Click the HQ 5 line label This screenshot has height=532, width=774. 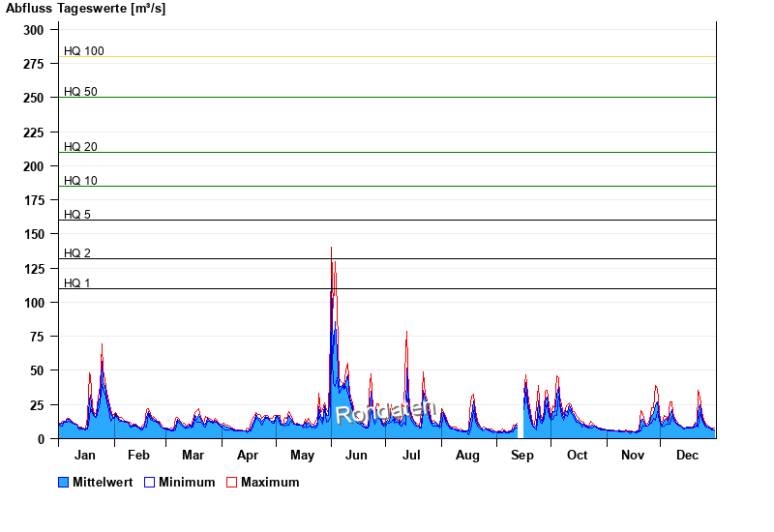coord(77,215)
